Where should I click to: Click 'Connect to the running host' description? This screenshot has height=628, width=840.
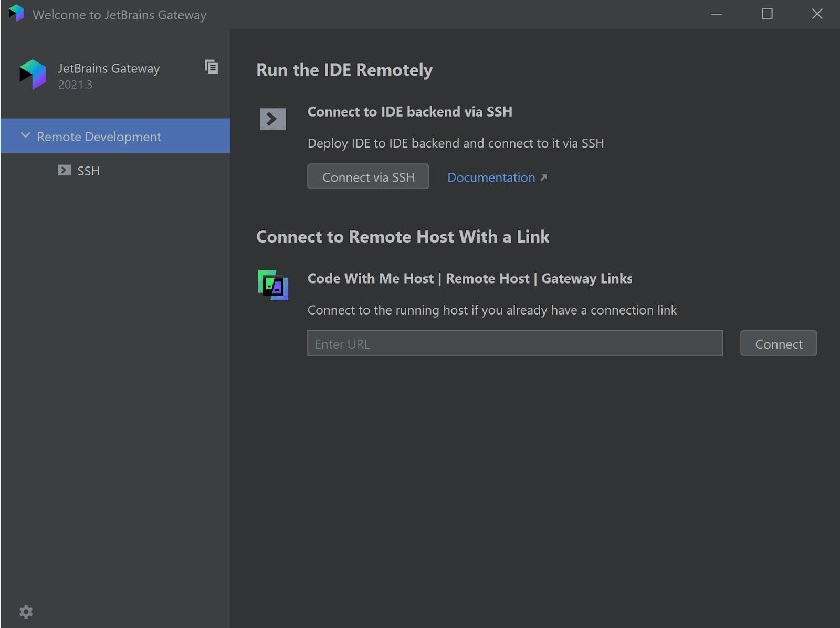tap(492, 310)
